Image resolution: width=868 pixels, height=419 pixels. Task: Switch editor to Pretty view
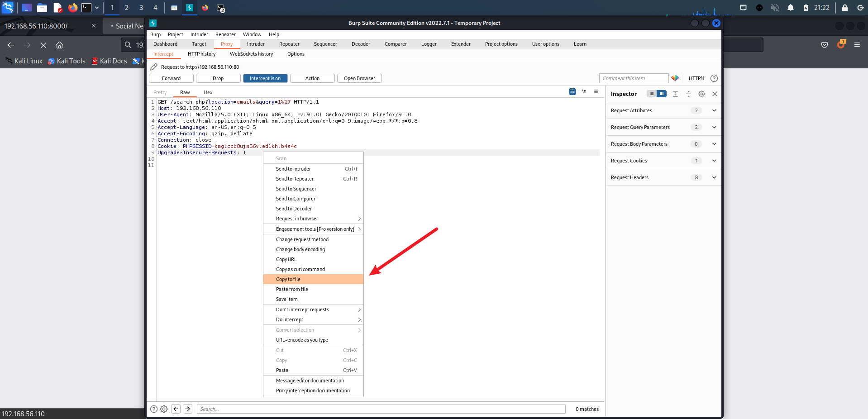click(x=160, y=92)
